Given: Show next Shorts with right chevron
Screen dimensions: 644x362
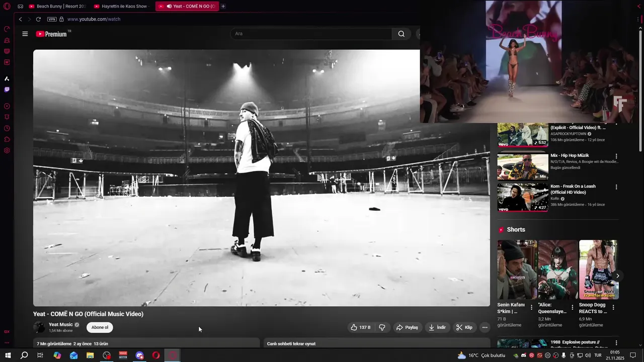Looking at the screenshot, I should [x=617, y=276].
